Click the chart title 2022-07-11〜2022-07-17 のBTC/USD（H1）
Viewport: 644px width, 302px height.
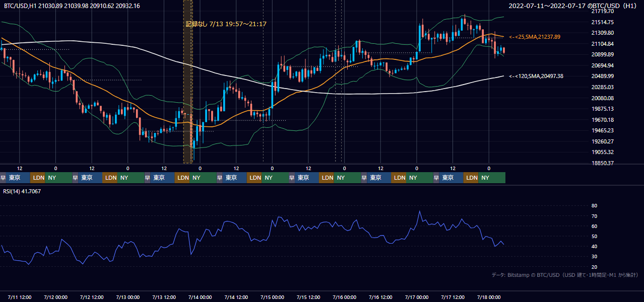pos(573,6)
